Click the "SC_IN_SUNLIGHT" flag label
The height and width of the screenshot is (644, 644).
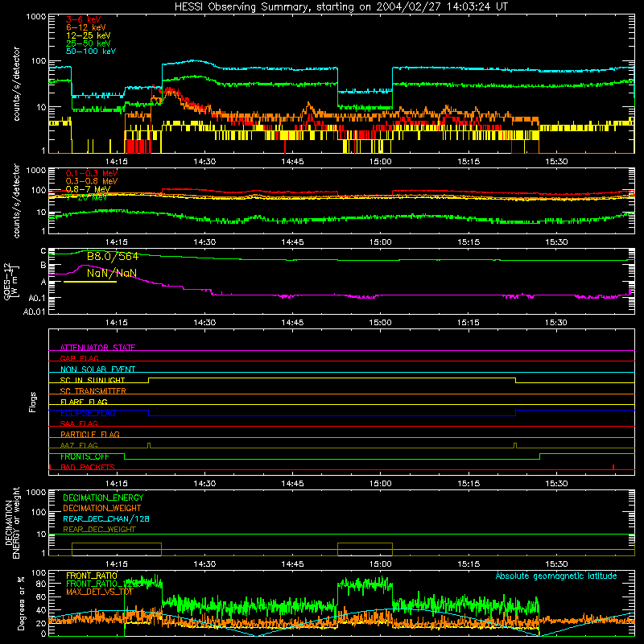pyautogui.click(x=93, y=380)
